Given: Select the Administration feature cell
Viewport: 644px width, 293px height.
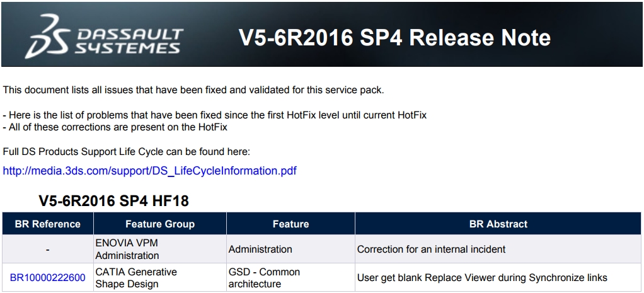Looking at the screenshot, I should pyautogui.click(x=290, y=249).
